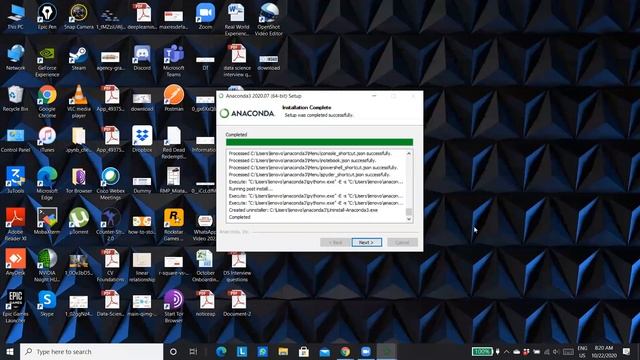The height and width of the screenshot is (360, 640).
Task: Open Postman desktop shortcut
Action: coord(173,99)
